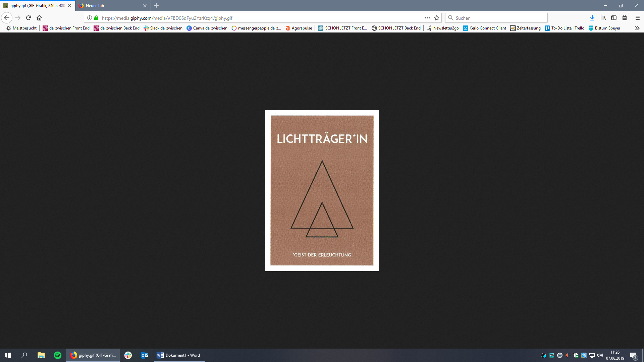This screenshot has width=644, height=362.
Task: Expand the hidden bookmarks chevron
Action: pos(637,28)
